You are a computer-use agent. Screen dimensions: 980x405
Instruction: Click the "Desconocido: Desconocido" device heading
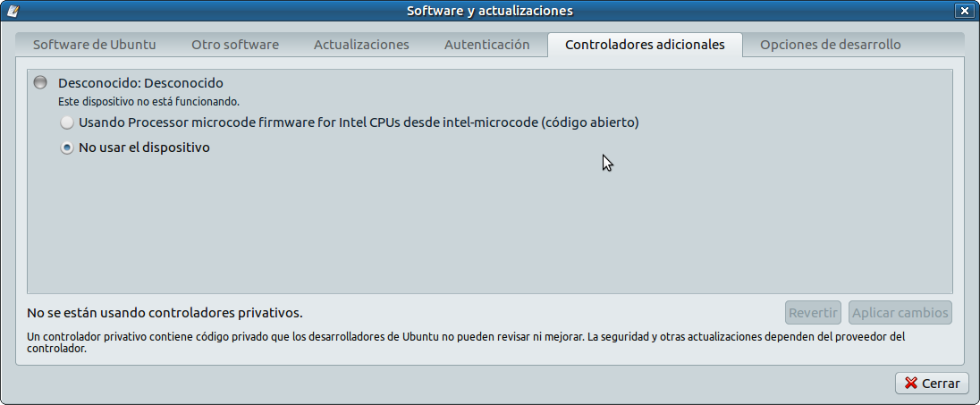coord(140,83)
